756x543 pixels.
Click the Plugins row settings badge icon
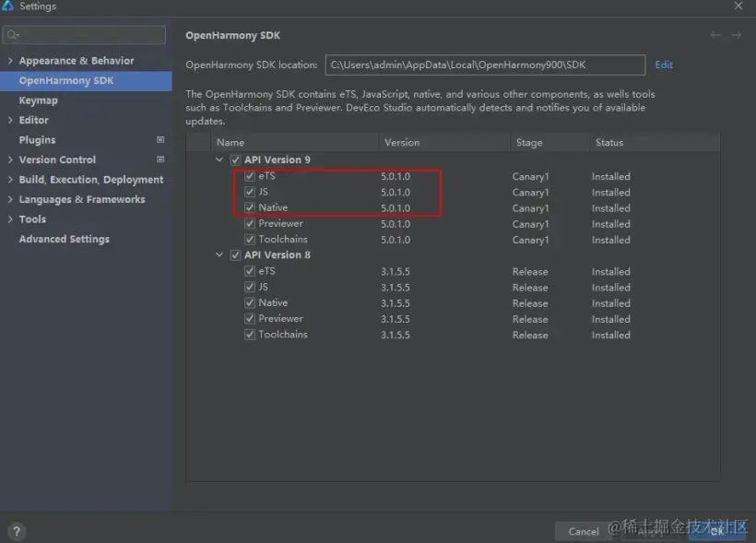tap(160, 140)
